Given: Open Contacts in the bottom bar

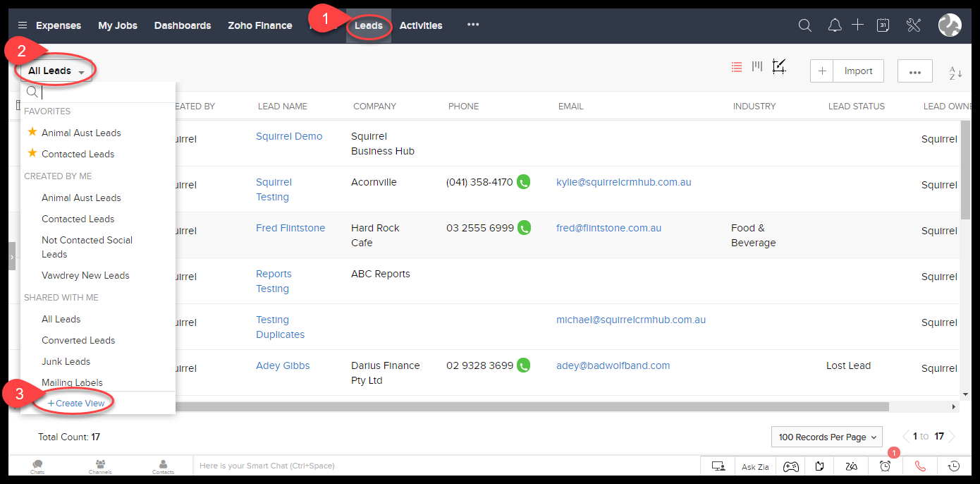Looking at the screenshot, I should (163, 466).
